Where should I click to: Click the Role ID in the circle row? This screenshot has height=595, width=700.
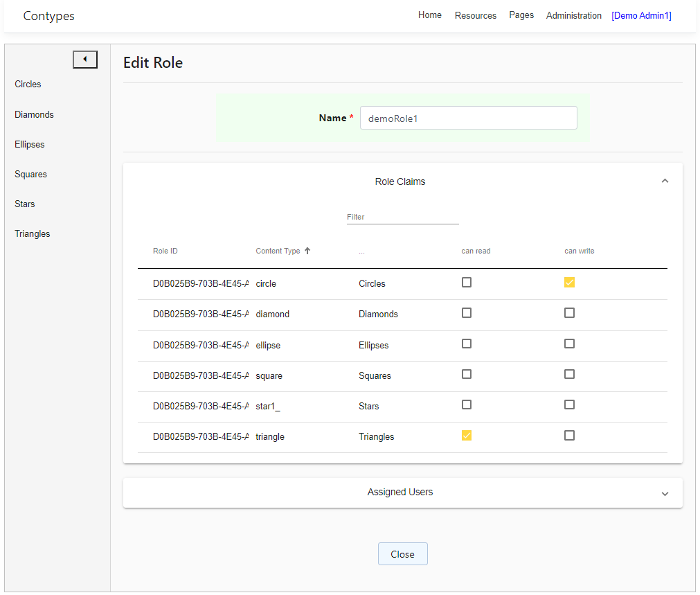201,284
